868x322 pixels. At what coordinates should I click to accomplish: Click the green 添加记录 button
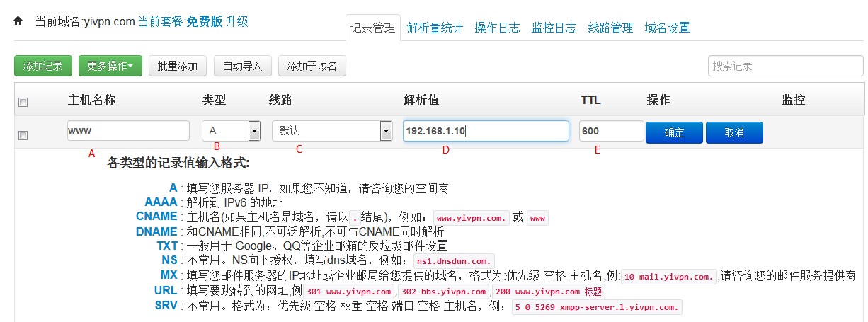[43, 66]
